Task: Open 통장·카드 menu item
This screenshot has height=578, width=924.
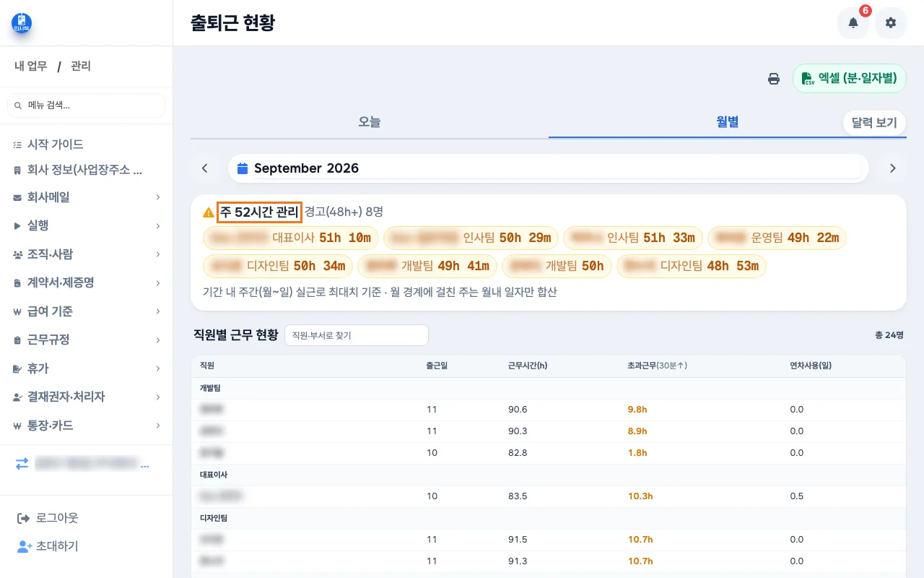Action: (86, 426)
